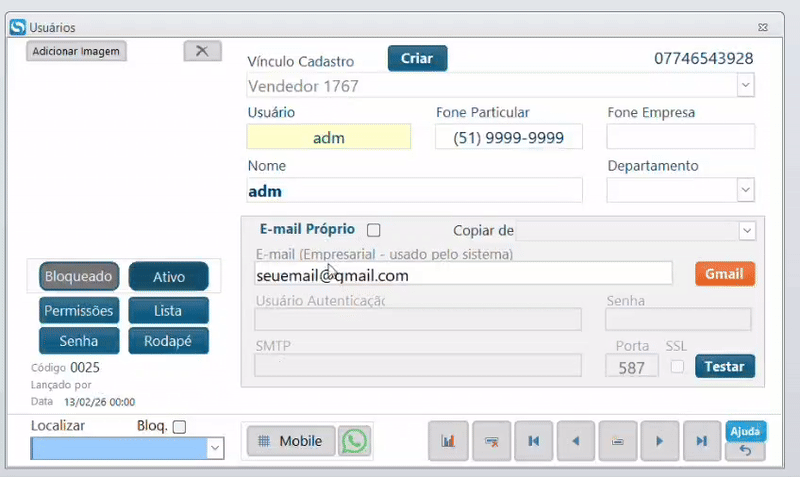Open the Permissões section
Screen dimensions: 800x477
[79, 311]
